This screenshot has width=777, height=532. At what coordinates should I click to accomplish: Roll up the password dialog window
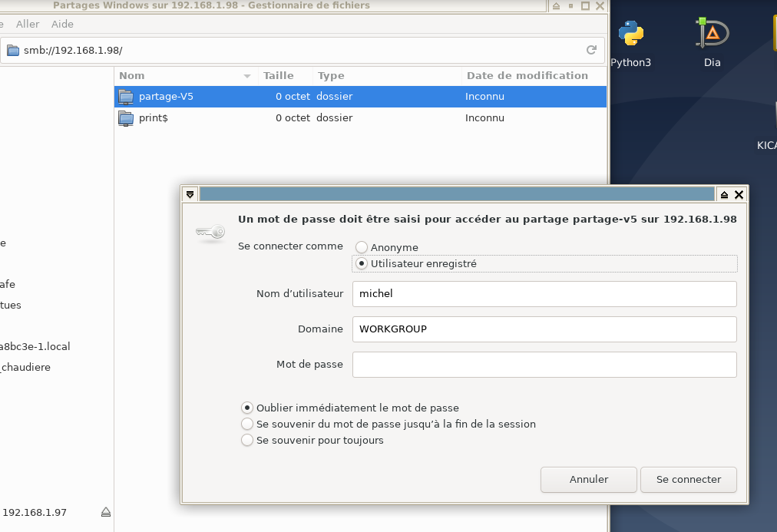(x=723, y=195)
